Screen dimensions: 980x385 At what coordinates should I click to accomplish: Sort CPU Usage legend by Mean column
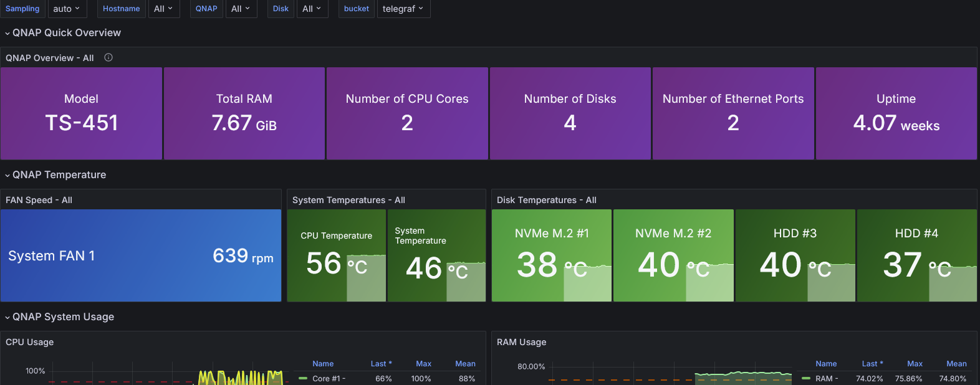tap(465, 364)
